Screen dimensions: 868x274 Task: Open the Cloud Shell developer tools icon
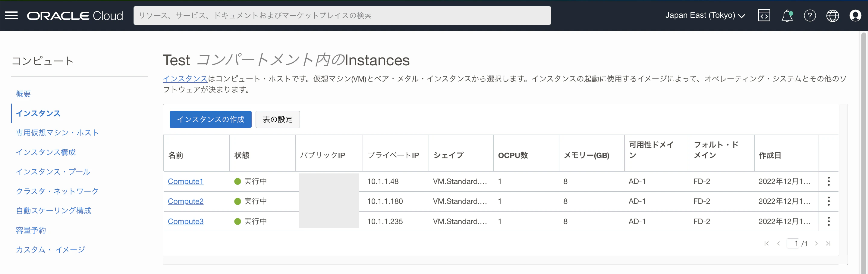[x=764, y=15]
